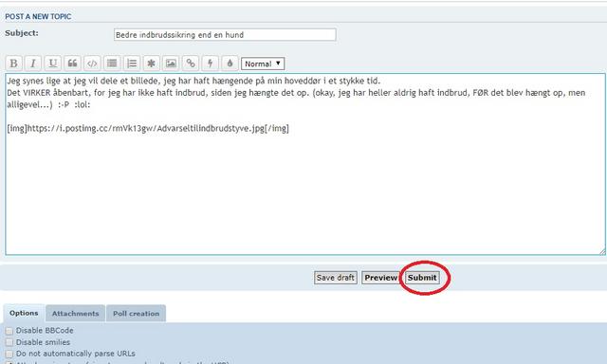
Task: Open the Normal font size dropdown
Action: (x=263, y=64)
